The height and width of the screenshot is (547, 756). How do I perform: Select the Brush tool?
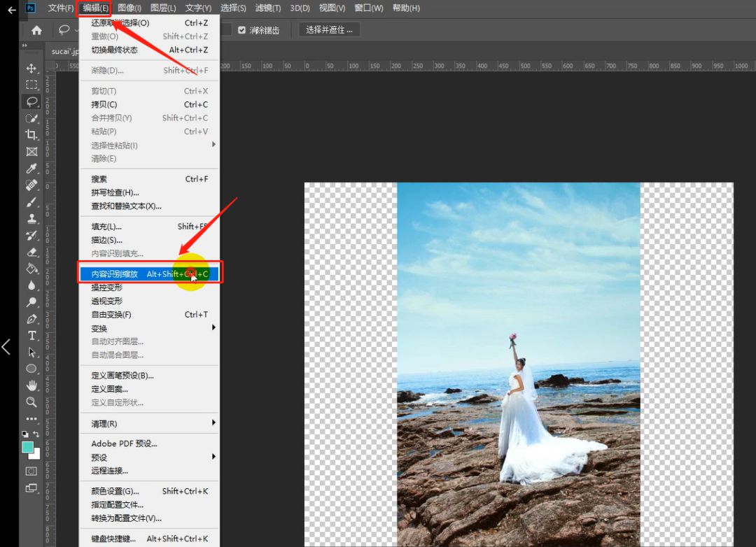click(31, 202)
